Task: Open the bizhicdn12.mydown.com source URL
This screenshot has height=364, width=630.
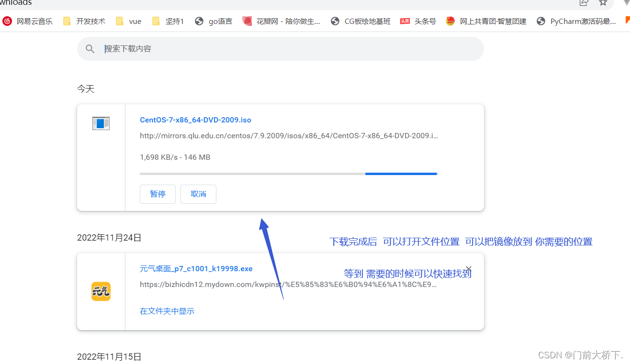Action: point(288,285)
